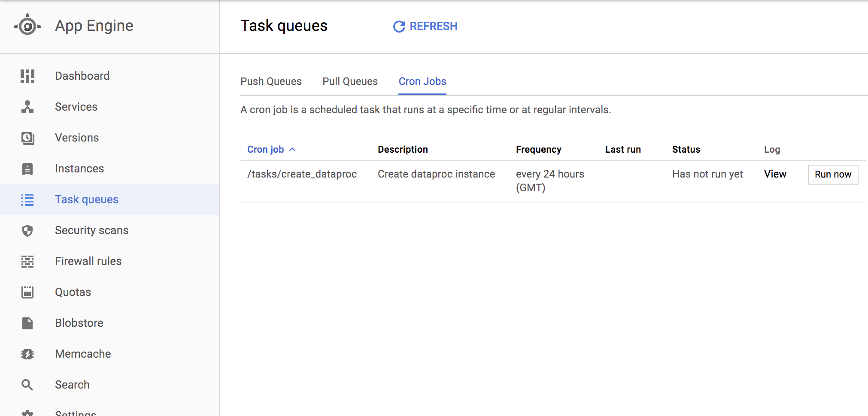Image resolution: width=868 pixels, height=416 pixels.
Task: Open the View log link
Action: (775, 174)
